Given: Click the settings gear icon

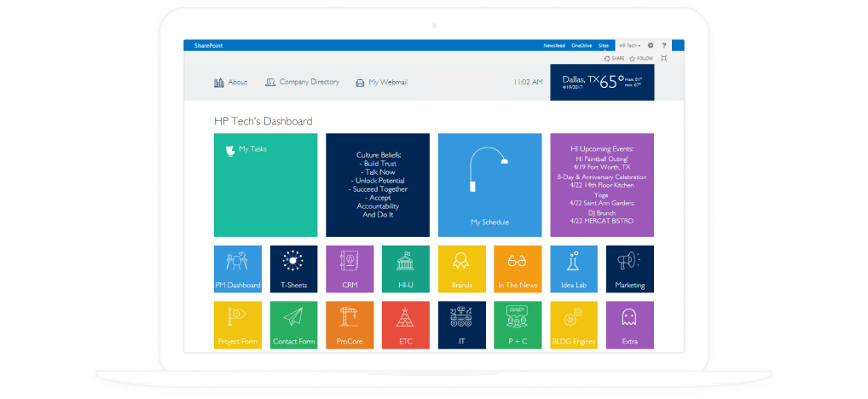Looking at the screenshot, I should (651, 45).
